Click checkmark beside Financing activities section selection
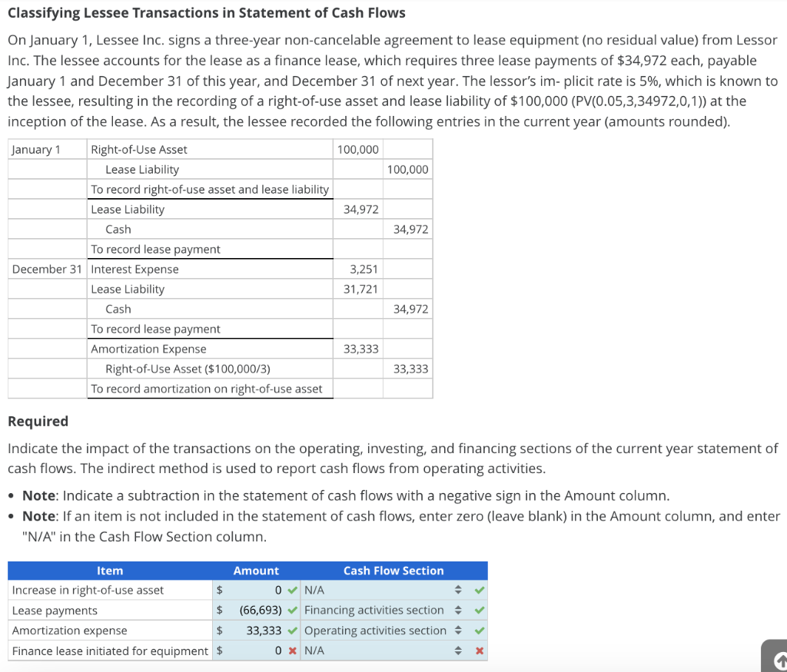The width and height of the screenshot is (787, 672). coord(480,609)
